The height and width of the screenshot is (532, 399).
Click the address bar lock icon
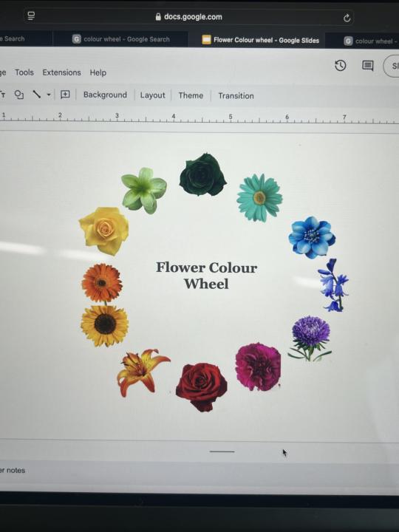point(158,16)
